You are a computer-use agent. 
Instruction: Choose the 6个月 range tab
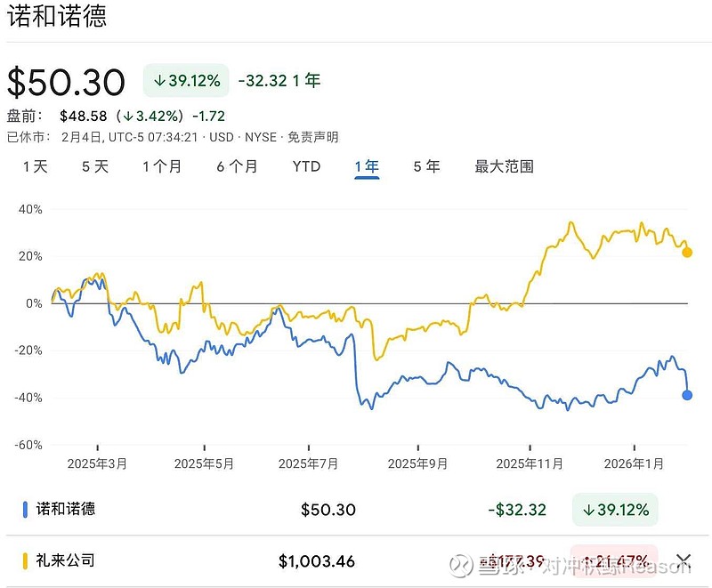click(x=237, y=166)
